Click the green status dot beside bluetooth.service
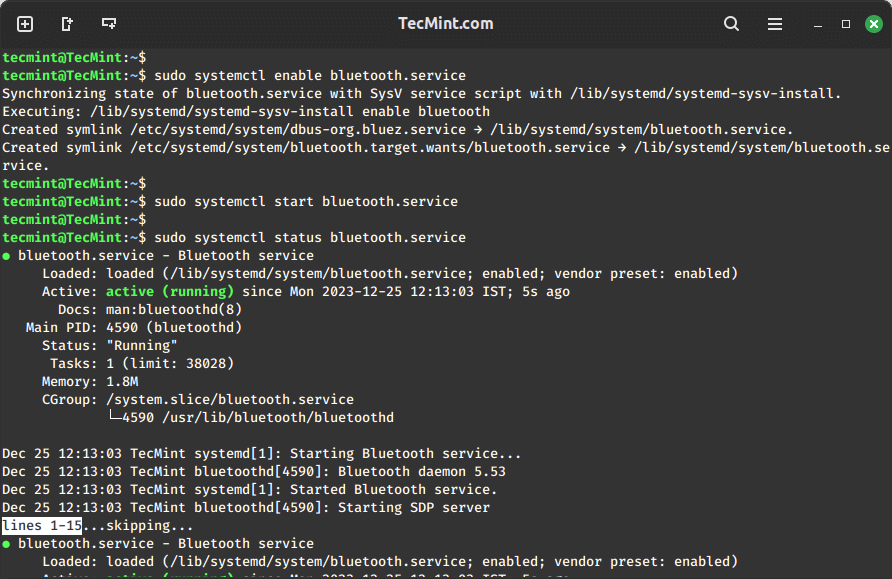Image resolution: width=892 pixels, height=579 pixels. pyautogui.click(x=10, y=254)
